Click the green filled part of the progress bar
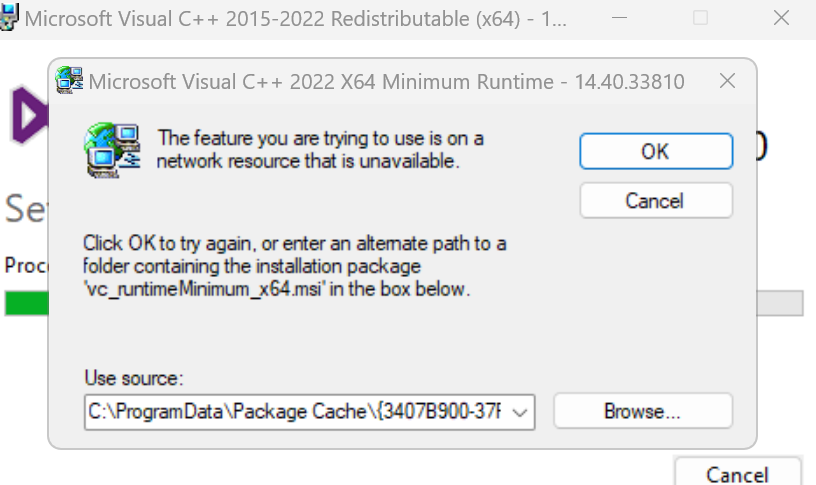 27,303
